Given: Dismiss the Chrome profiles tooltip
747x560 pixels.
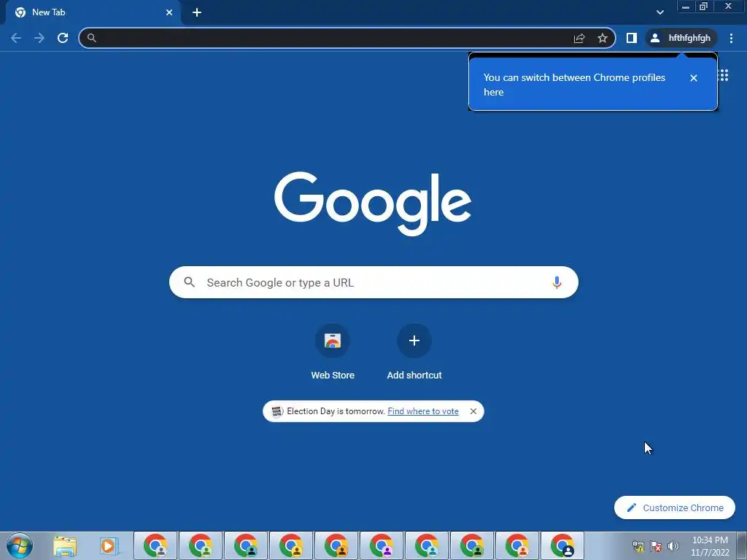Looking at the screenshot, I should click(694, 78).
